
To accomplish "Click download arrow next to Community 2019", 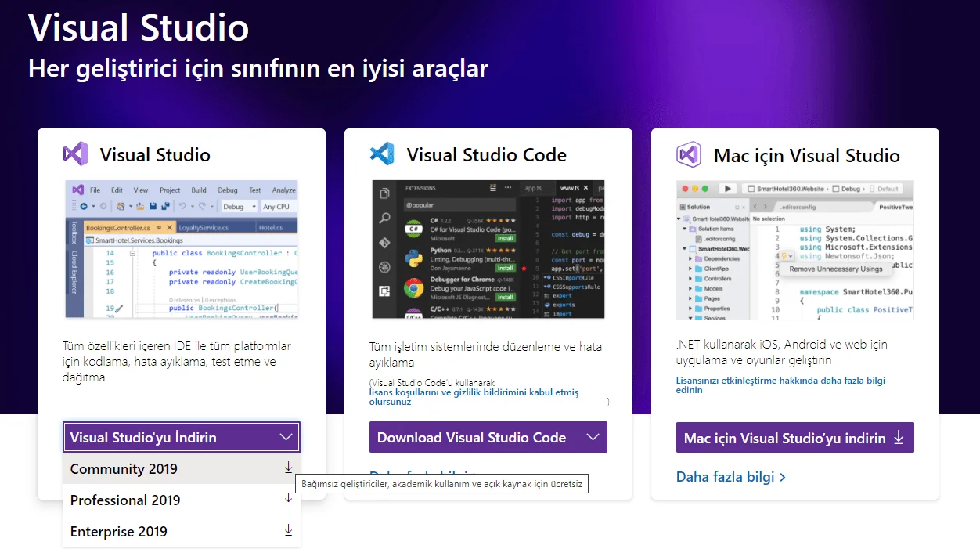I will (288, 468).
